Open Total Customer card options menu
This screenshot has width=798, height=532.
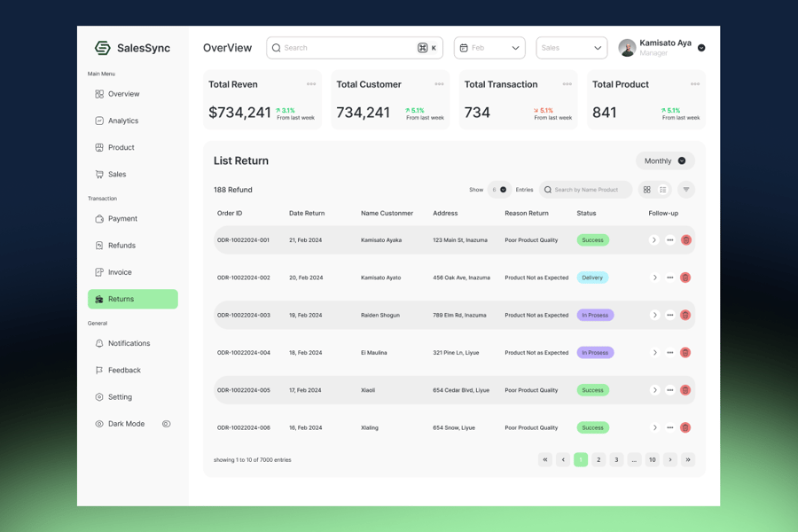coord(439,84)
